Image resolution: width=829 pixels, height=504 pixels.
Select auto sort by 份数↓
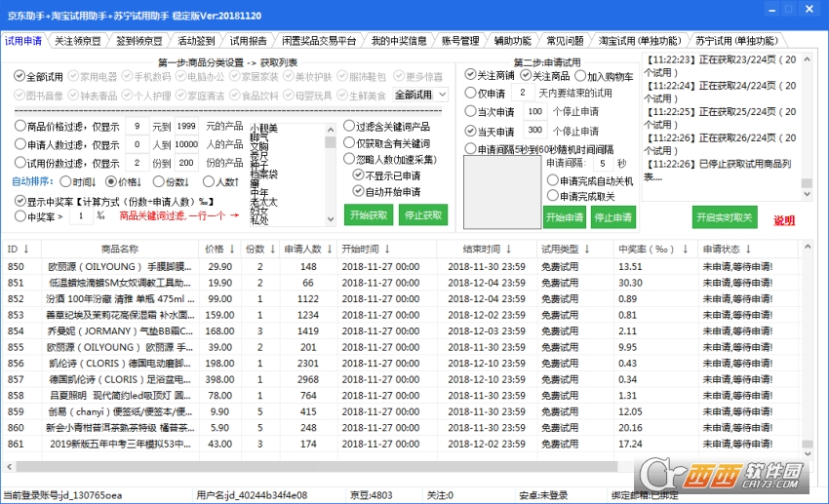[171, 181]
